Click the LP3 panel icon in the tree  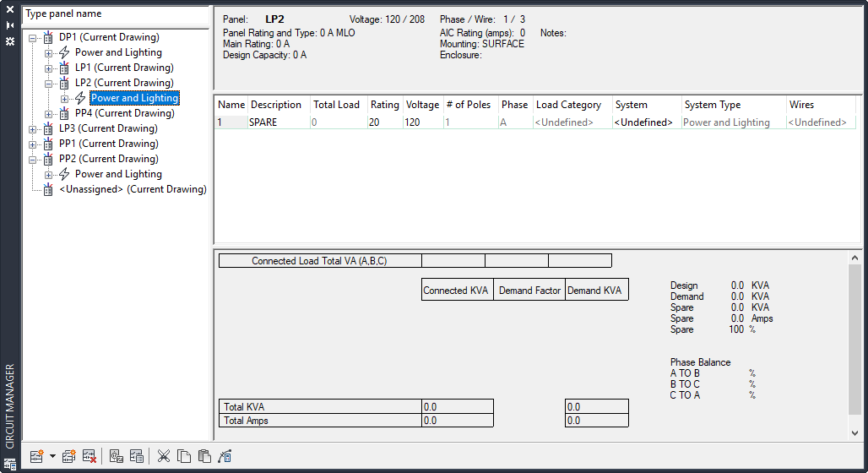(x=48, y=129)
